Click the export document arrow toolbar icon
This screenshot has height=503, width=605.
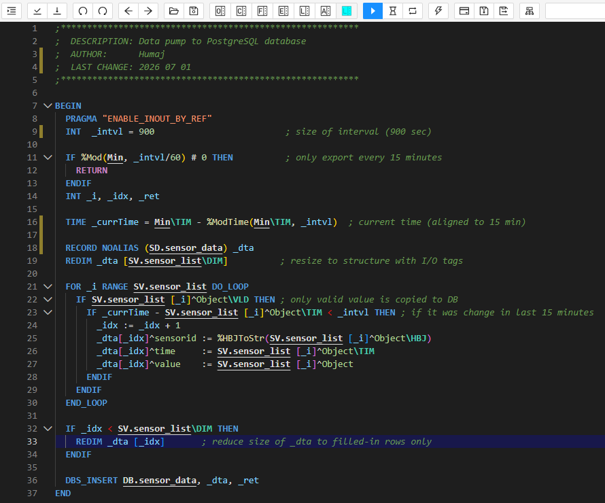tap(504, 11)
